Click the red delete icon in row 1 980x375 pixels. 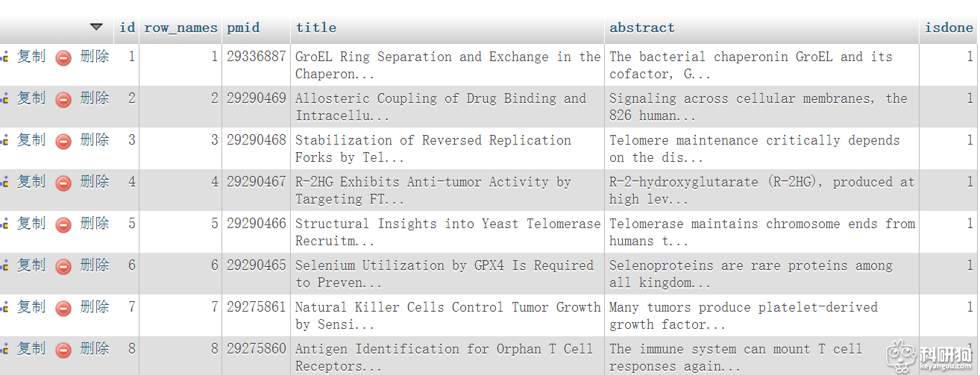(x=64, y=57)
